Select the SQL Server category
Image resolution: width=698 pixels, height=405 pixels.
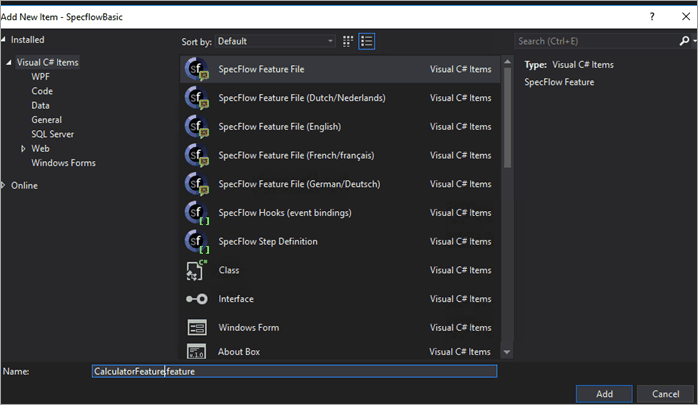(x=53, y=134)
